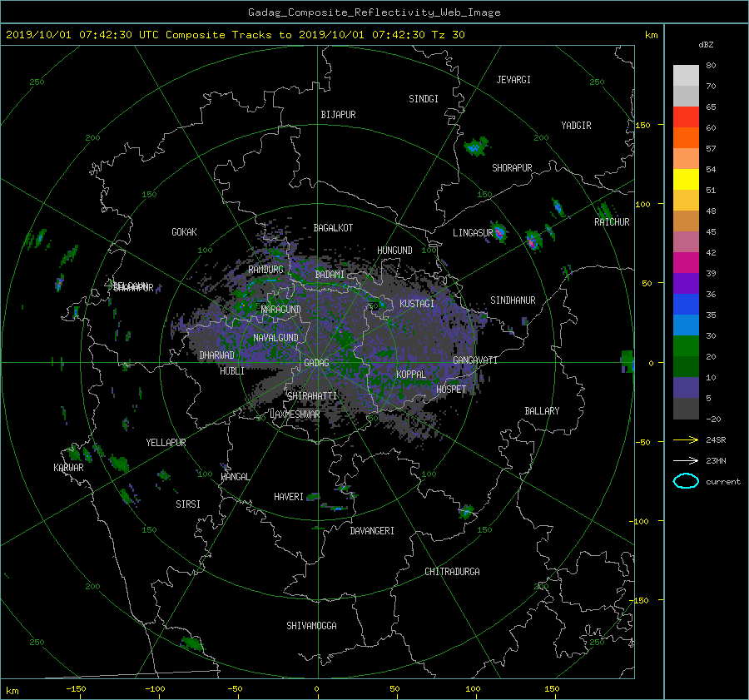Click the RAICHUR city label
This screenshot has height=700, width=749.
[612, 222]
